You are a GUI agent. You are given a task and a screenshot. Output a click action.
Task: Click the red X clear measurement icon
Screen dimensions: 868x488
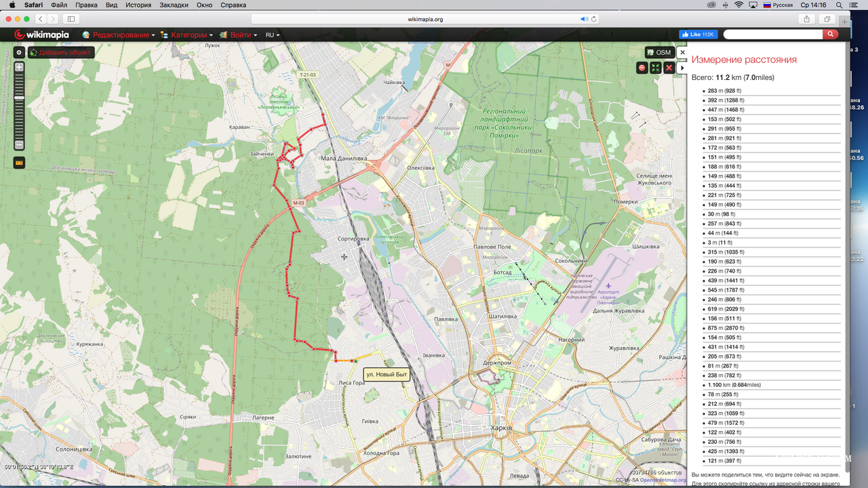tap(669, 67)
